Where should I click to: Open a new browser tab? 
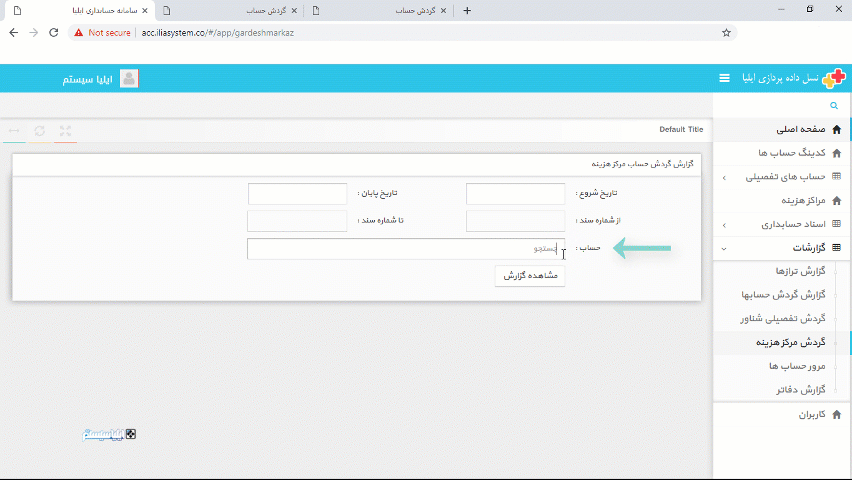coord(467,10)
